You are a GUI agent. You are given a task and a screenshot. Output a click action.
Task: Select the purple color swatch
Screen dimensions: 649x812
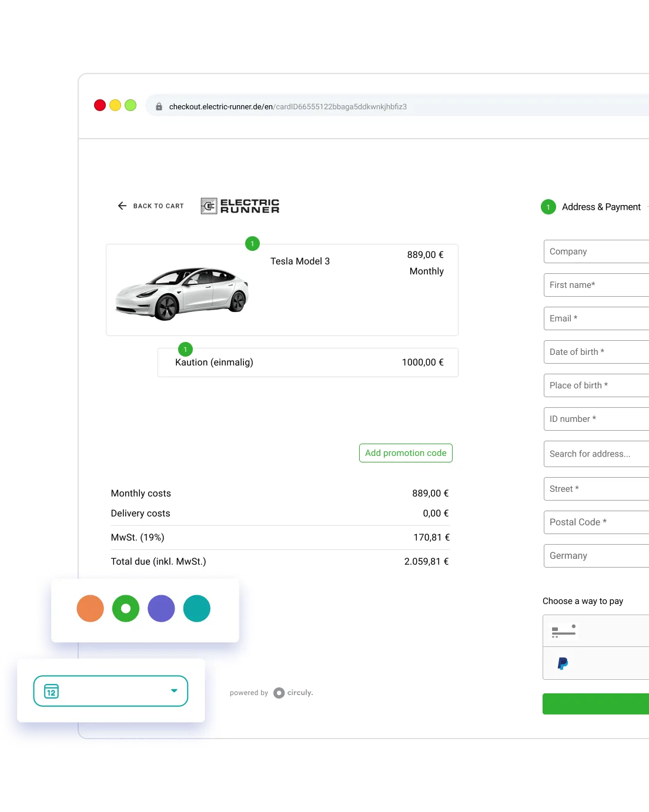162,609
